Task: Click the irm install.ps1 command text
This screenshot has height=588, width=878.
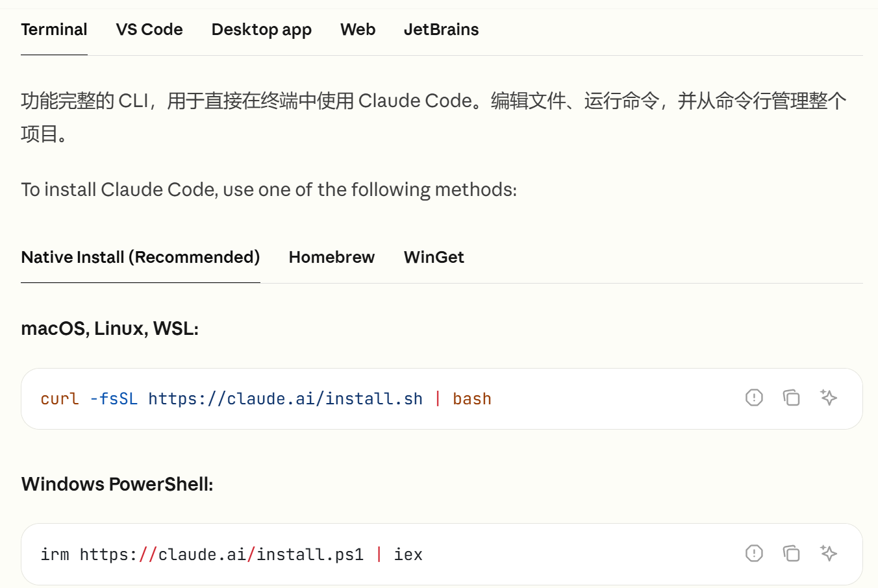Action: pyautogui.click(x=231, y=554)
